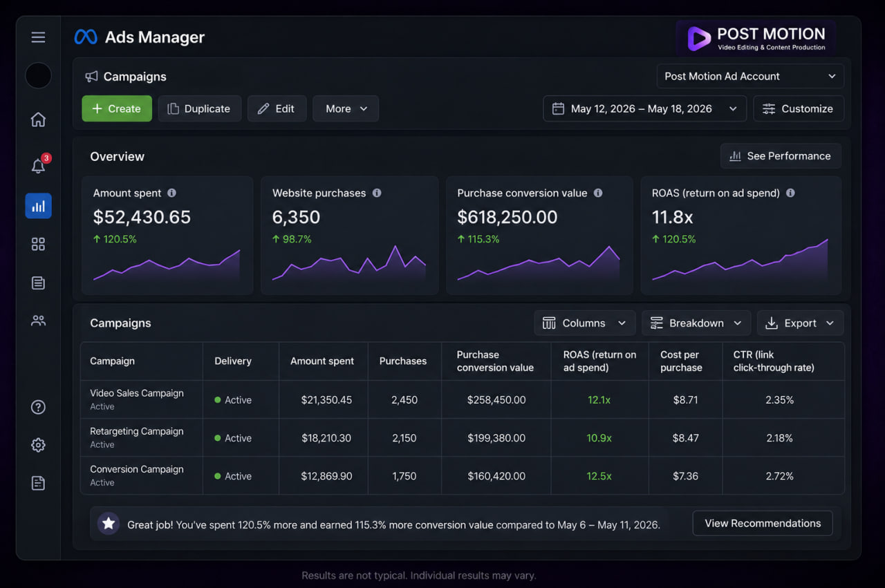Click 2,450 purchases cell

404,400
